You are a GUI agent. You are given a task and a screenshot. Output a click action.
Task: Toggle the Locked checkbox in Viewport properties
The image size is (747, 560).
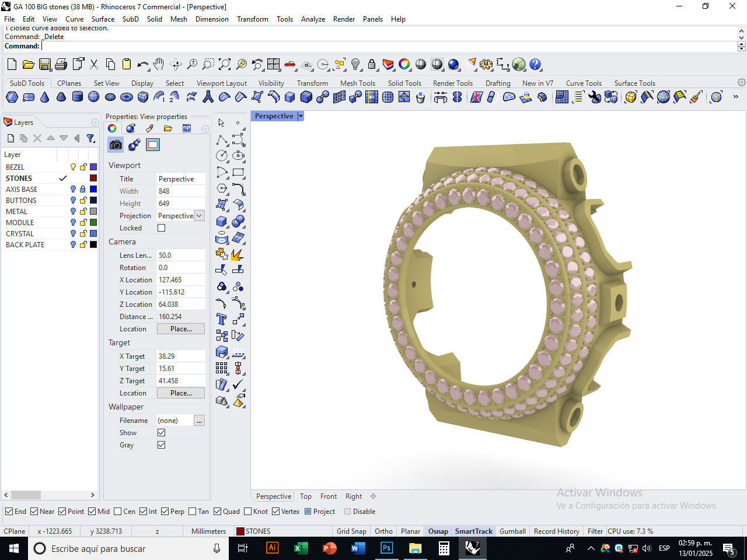tap(162, 228)
